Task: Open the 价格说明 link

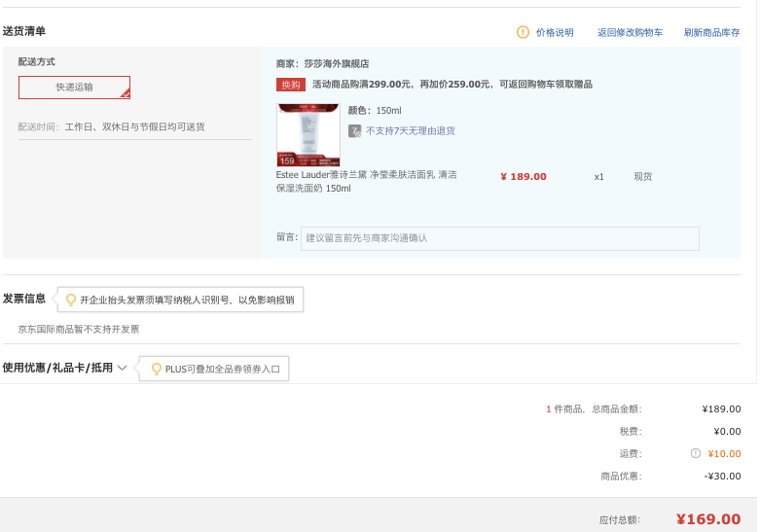Action: point(555,32)
